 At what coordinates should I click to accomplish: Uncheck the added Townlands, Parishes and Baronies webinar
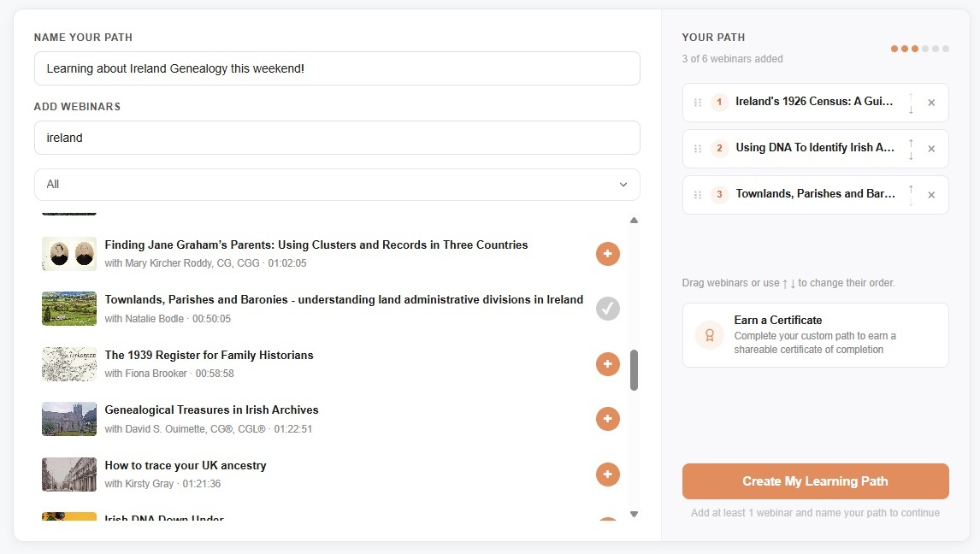tap(607, 309)
